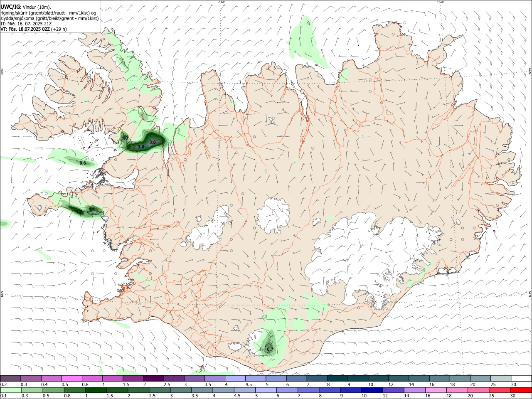Pick the medium green 0.5 rain legend swatch
Screen dimensions: 532x399
[x=53, y=390]
